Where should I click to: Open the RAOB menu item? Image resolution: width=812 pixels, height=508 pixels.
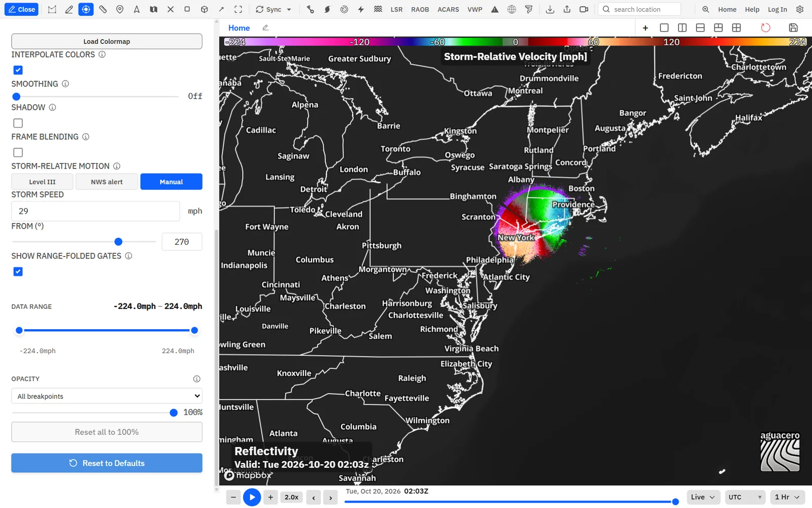click(420, 9)
